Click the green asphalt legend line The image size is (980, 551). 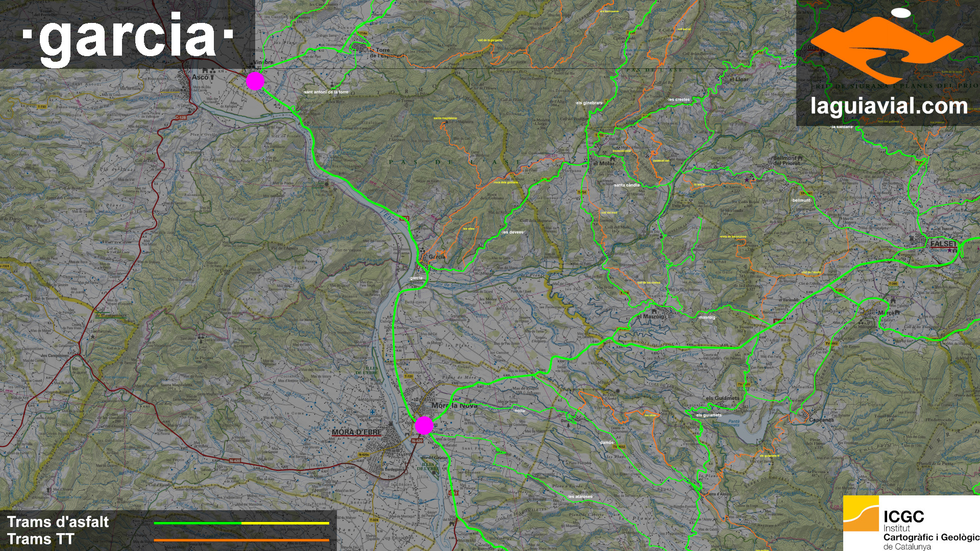tap(197, 523)
